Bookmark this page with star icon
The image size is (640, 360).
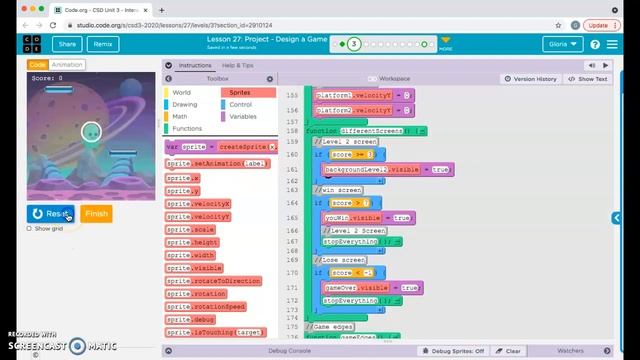click(x=558, y=25)
